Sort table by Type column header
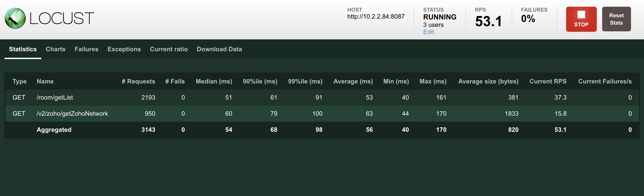Image resolution: width=644 pixels, height=196 pixels. coord(19,81)
